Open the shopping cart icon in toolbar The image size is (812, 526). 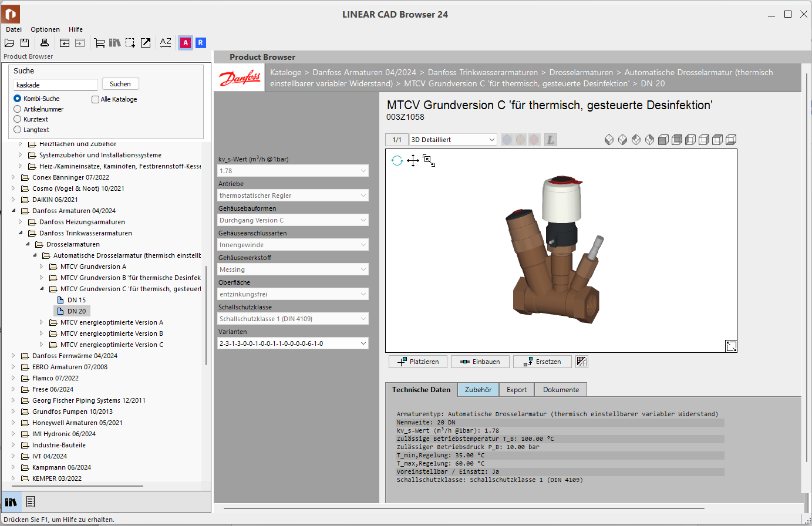pos(100,43)
